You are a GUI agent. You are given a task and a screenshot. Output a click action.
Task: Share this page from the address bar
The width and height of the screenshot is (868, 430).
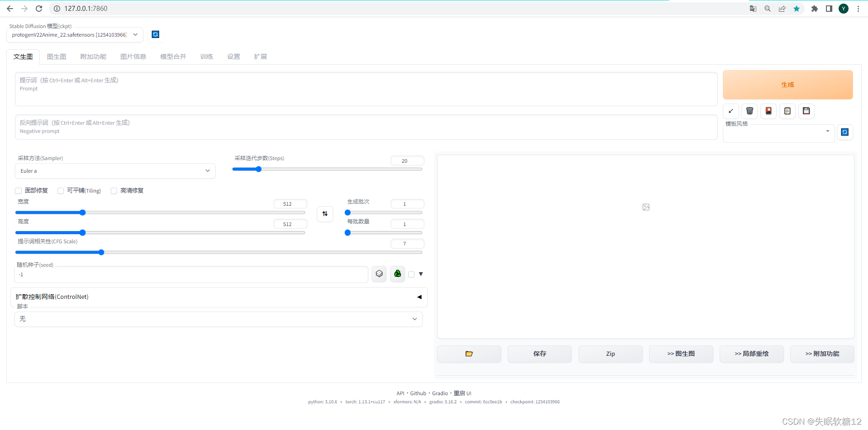(x=782, y=9)
